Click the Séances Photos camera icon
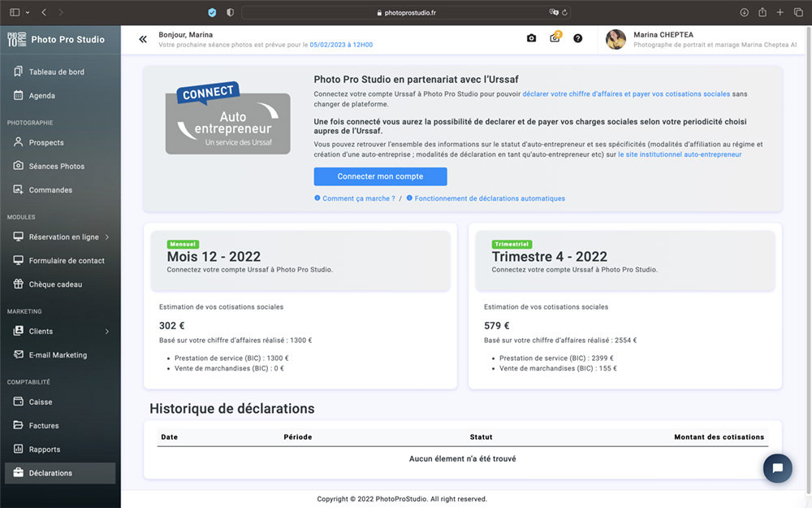This screenshot has width=812, height=508. (18, 165)
